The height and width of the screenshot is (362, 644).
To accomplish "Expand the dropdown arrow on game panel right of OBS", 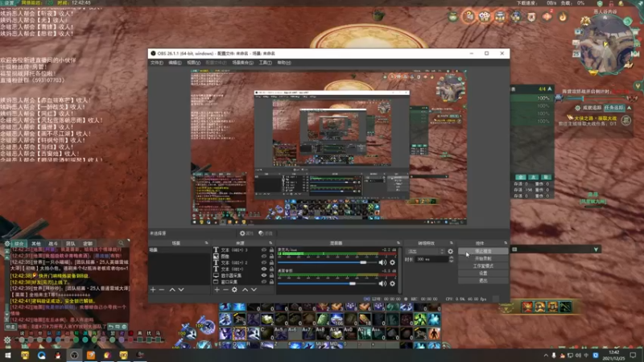I will tap(596, 249).
